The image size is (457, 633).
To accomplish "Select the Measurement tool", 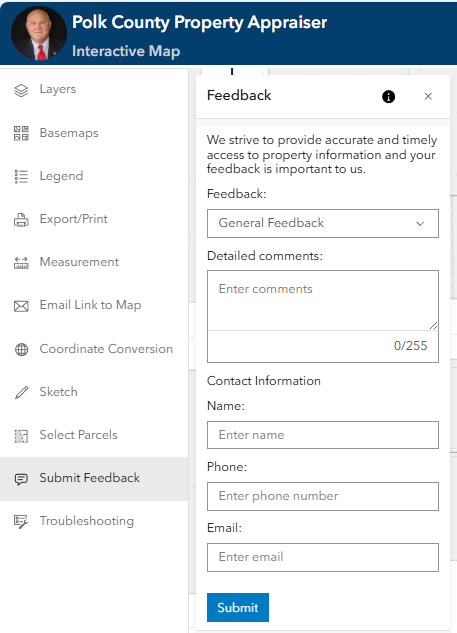I will (x=94, y=262).
